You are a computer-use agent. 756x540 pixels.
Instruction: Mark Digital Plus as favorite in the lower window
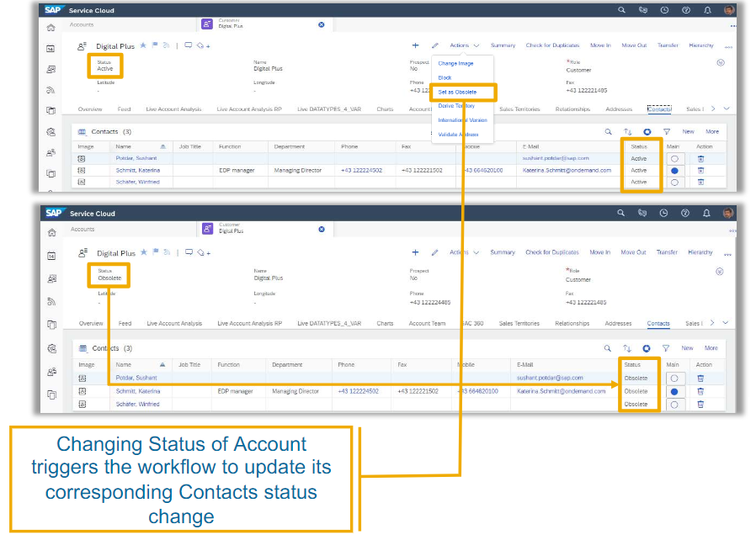point(144,252)
